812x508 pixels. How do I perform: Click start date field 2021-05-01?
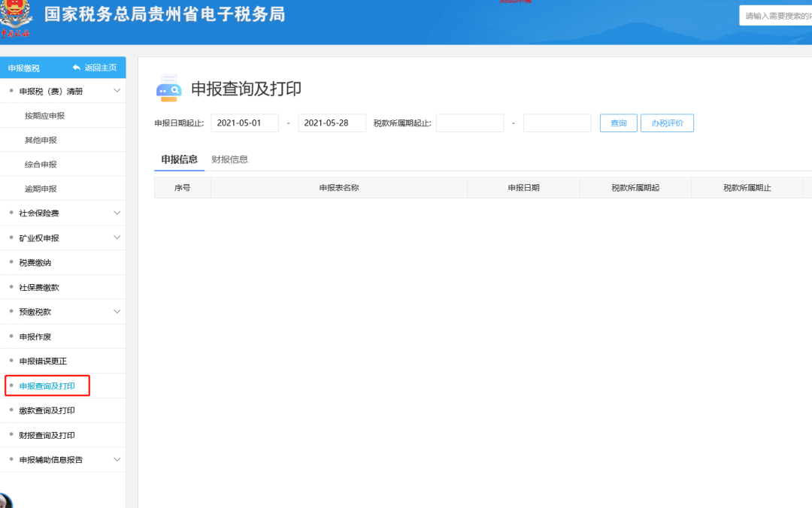click(245, 122)
